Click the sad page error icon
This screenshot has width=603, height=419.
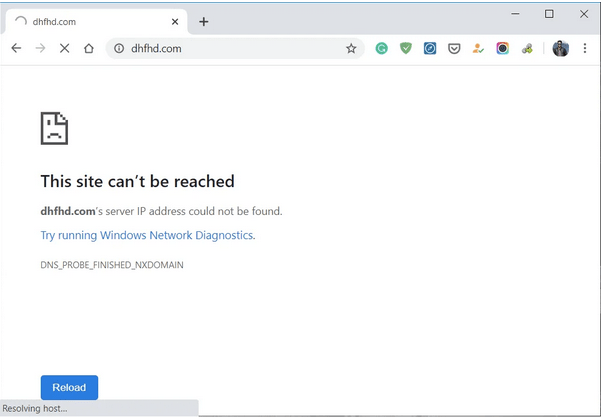54,128
